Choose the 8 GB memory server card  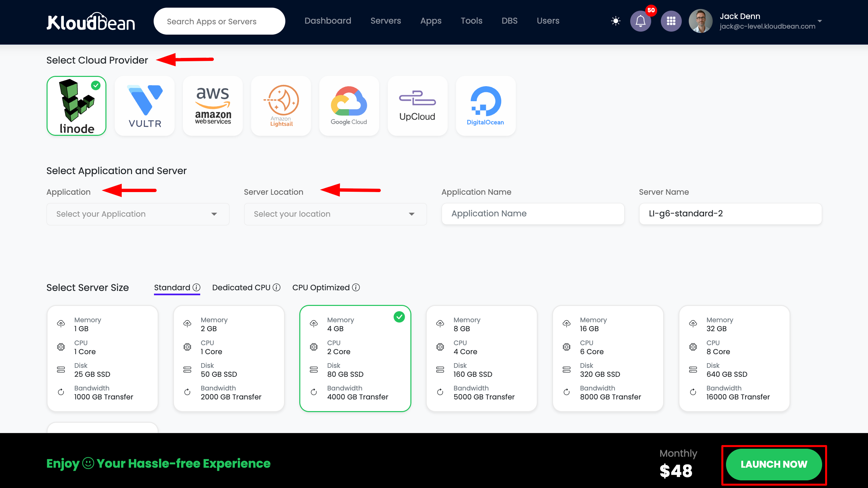click(482, 359)
